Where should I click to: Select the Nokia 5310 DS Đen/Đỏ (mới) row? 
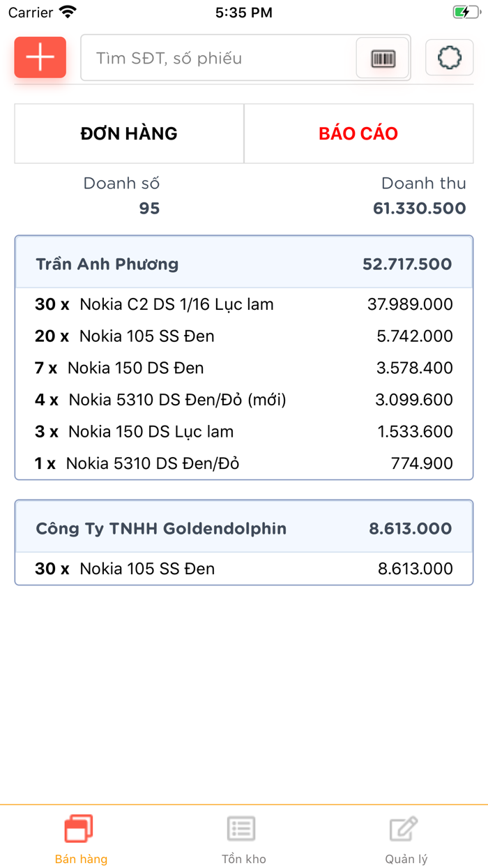[x=244, y=400]
